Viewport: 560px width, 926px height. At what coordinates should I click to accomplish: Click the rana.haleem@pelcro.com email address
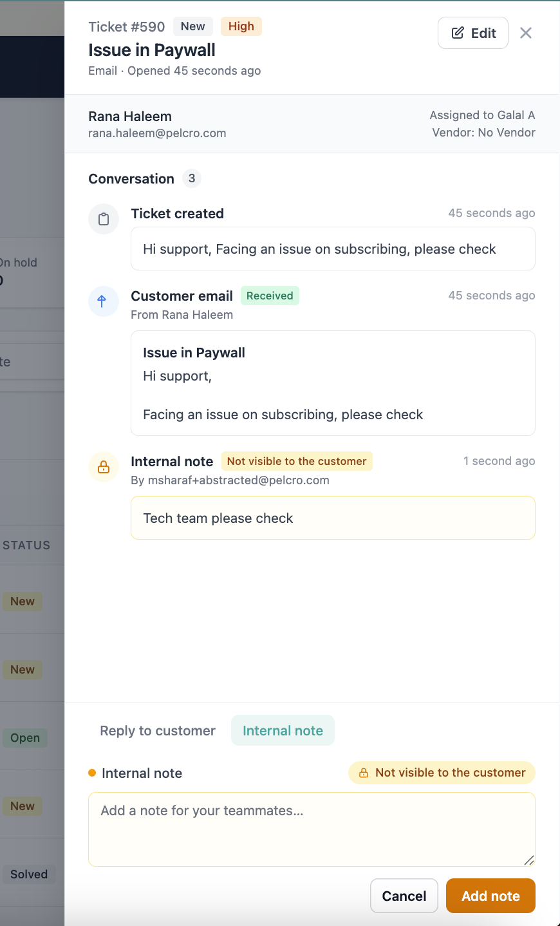tap(157, 133)
